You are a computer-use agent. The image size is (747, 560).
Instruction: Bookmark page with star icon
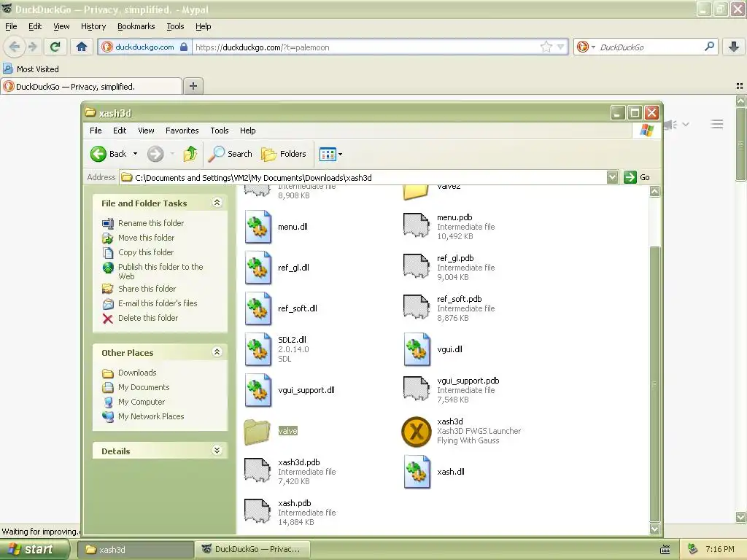[546, 47]
